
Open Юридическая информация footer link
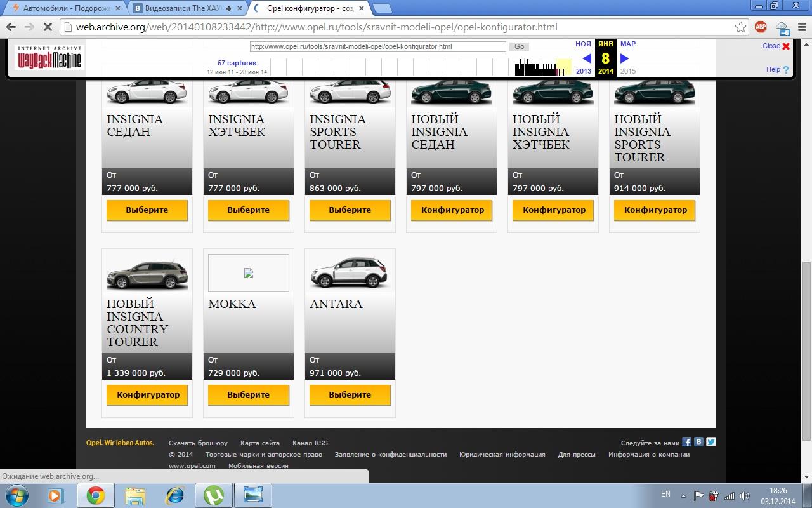pyautogui.click(x=502, y=455)
